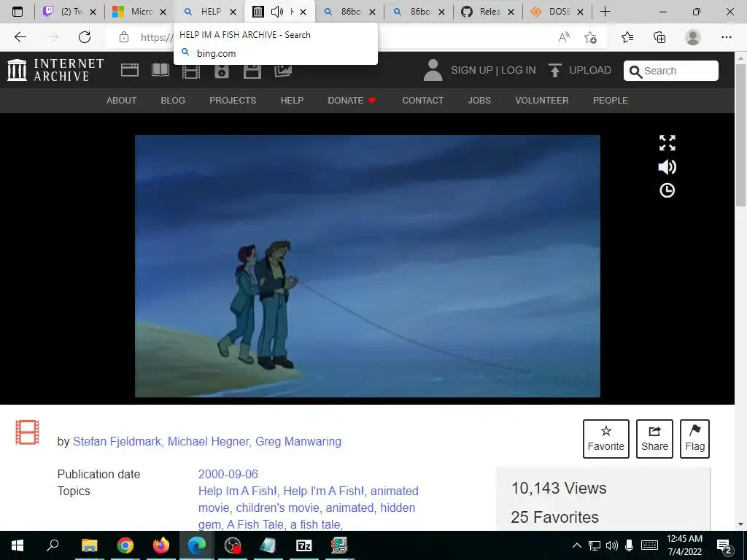Screen dimensions: 747x560
Task: Open Firefox from the taskbar
Action: (x=161, y=545)
